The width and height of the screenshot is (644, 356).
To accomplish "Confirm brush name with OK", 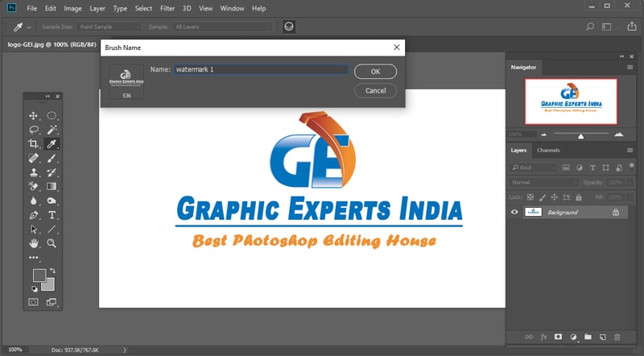I will click(375, 72).
